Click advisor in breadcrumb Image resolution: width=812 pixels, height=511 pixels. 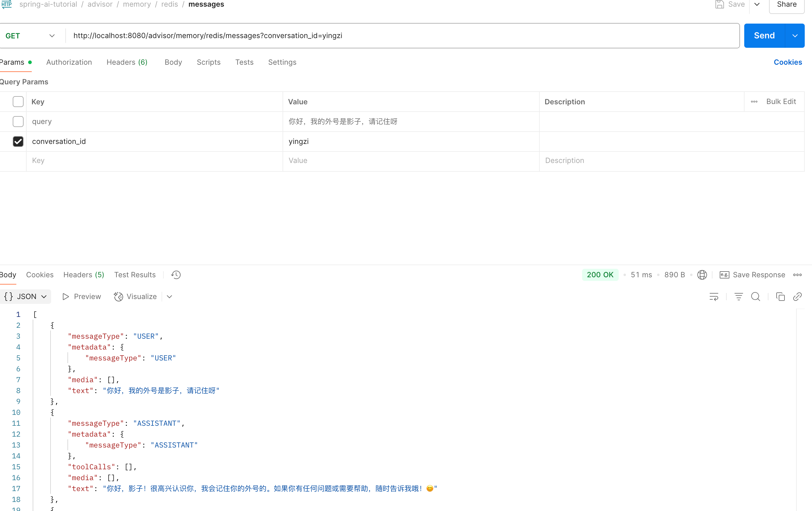[x=100, y=4]
